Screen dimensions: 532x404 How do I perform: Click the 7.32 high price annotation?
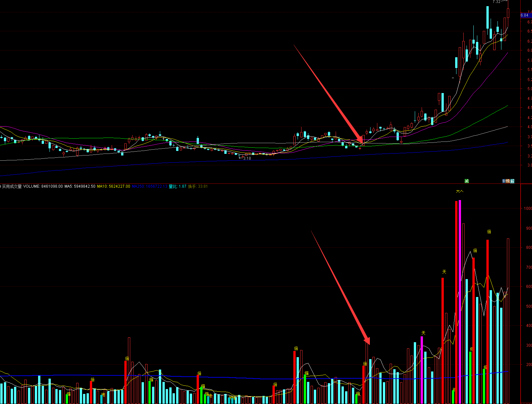click(497, 2)
